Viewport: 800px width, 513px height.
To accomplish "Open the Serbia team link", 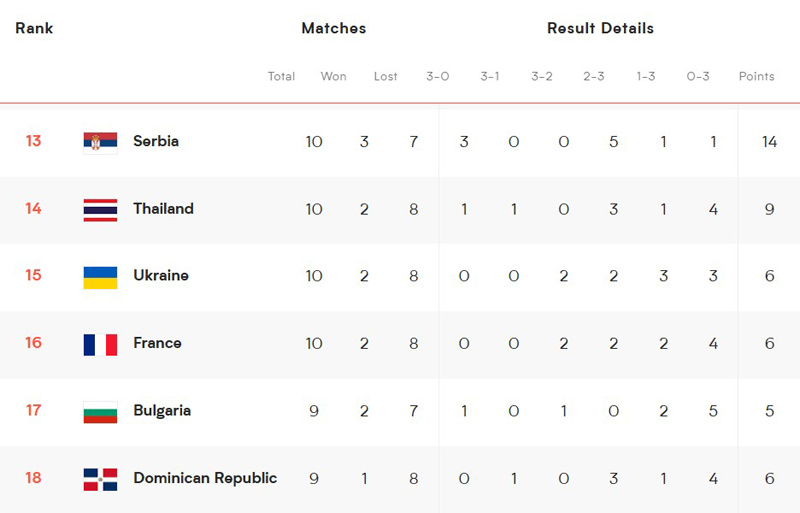I will click(x=156, y=141).
